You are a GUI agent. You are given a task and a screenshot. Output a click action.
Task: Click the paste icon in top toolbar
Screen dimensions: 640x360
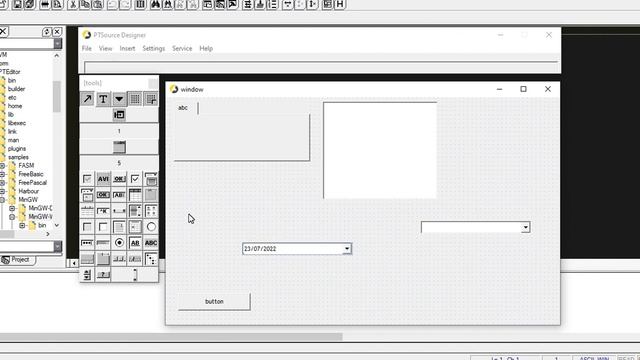click(x=98, y=4)
